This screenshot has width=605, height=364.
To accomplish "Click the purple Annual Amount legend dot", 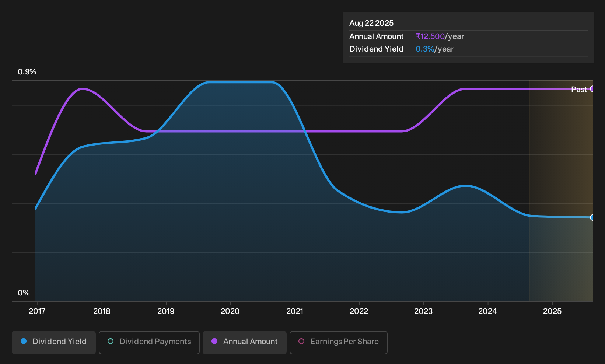I will tap(214, 342).
